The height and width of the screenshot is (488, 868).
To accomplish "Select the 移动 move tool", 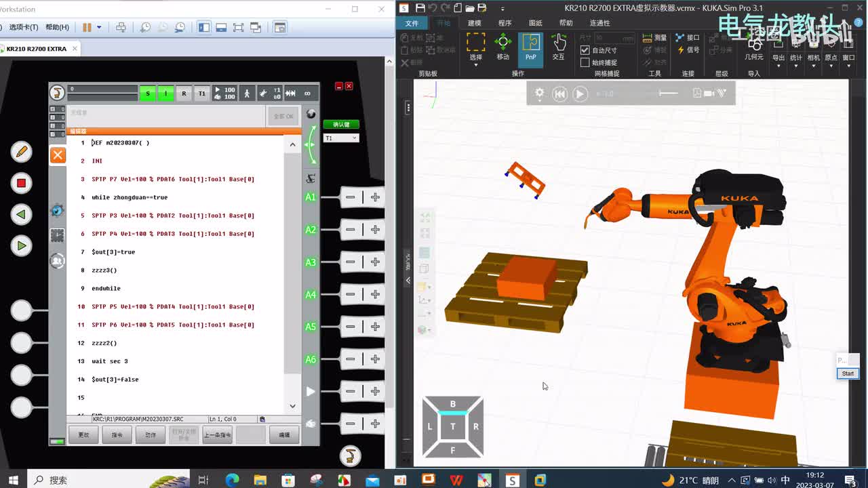I will [502, 47].
